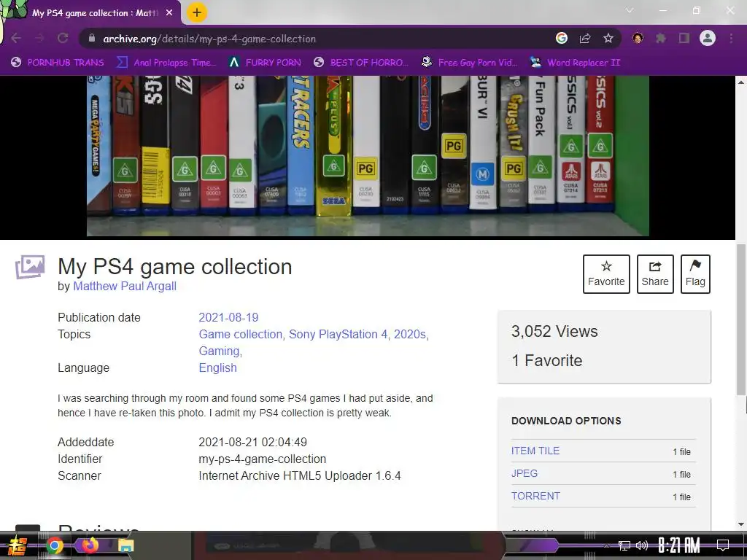Open the Gaming topic link
The width and height of the screenshot is (747, 560).
click(x=219, y=351)
